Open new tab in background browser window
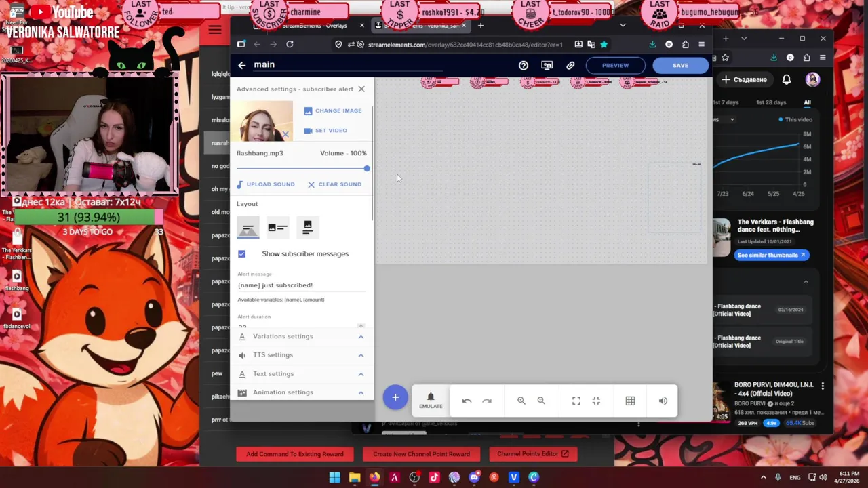Viewport: 868px width, 488px height. coord(726,39)
